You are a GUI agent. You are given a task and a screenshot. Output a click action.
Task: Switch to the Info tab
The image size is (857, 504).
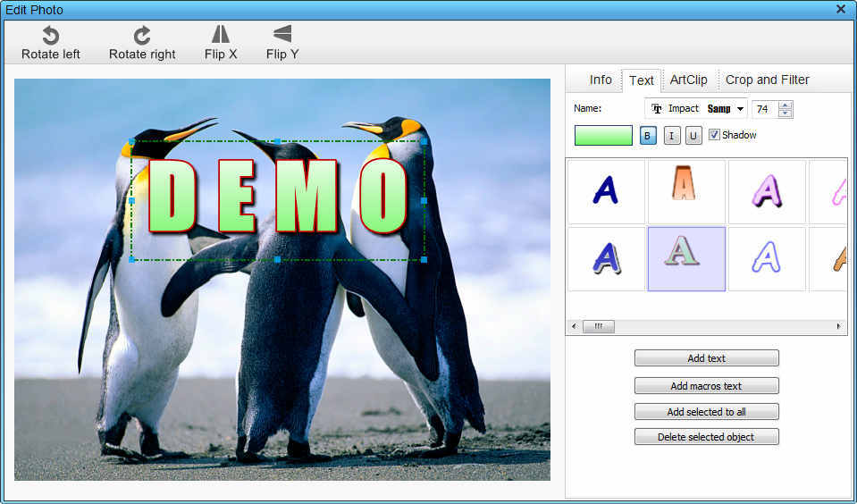click(601, 80)
